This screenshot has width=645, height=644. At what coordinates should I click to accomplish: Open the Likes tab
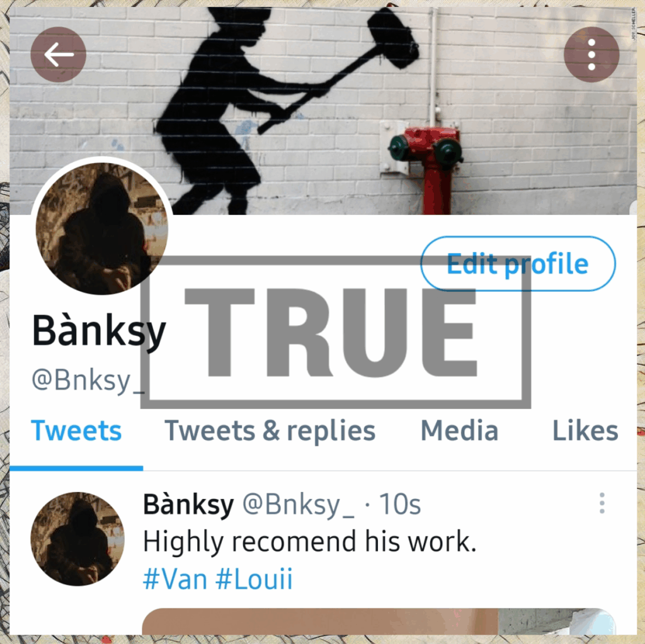coord(585,431)
